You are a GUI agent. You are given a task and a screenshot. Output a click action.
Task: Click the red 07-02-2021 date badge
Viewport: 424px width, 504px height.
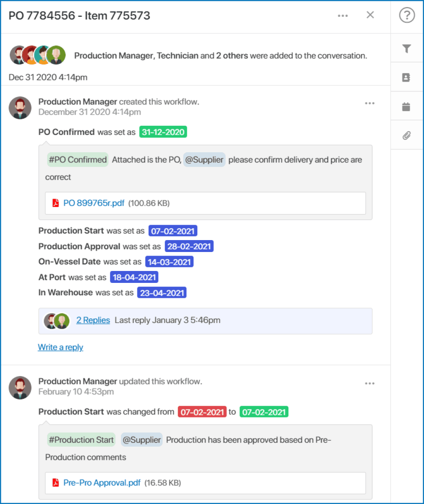202,412
